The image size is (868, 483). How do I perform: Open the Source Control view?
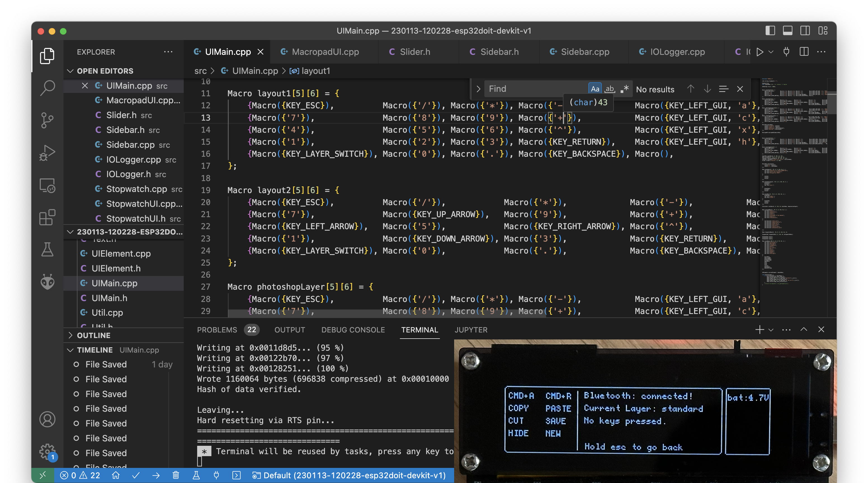tap(47, 120)
